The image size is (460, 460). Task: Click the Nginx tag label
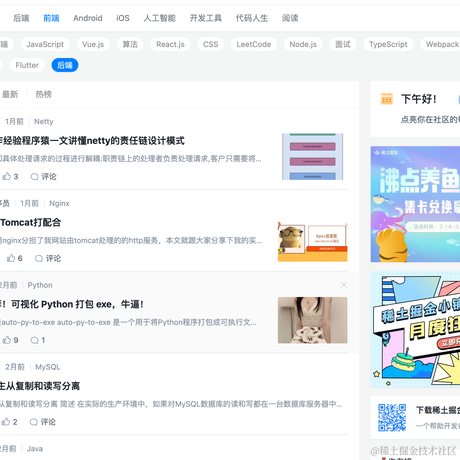pyautogui.click(x=59, y=203)
